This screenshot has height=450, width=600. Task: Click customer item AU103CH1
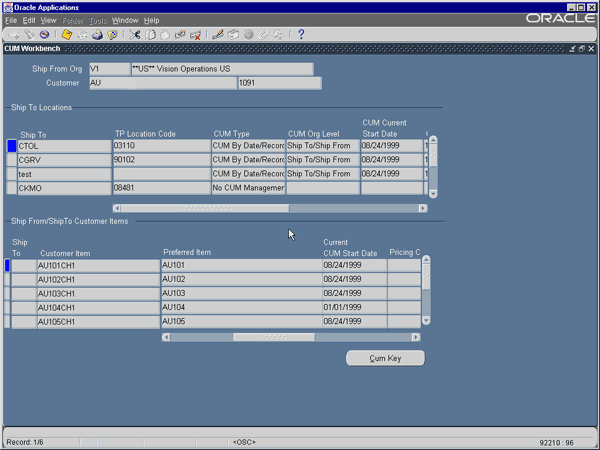tap(98, 294)
